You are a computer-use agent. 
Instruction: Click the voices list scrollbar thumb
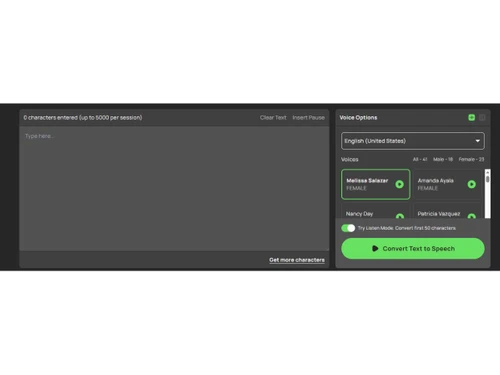(x=487, y=179)
